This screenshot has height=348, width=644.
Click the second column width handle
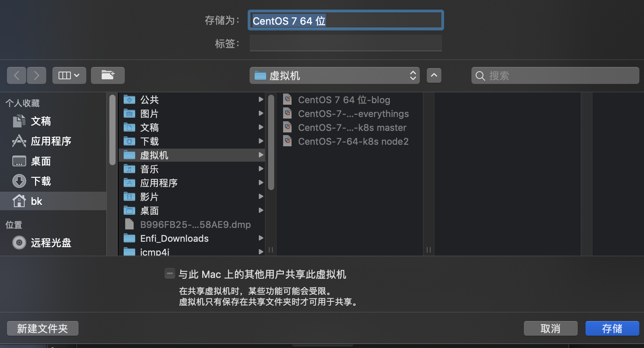coord(429,250)
